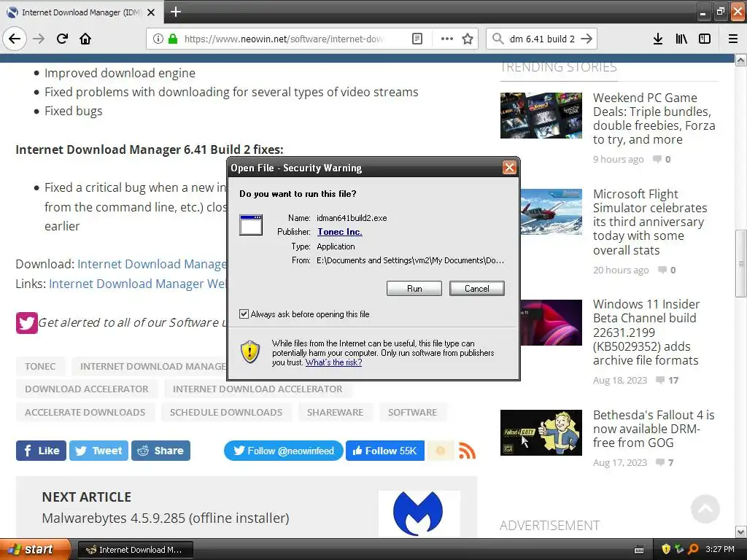Viewport: 747px width, 560px height.
Task: Click the application file icon in dialog
Action: [251, 225]
